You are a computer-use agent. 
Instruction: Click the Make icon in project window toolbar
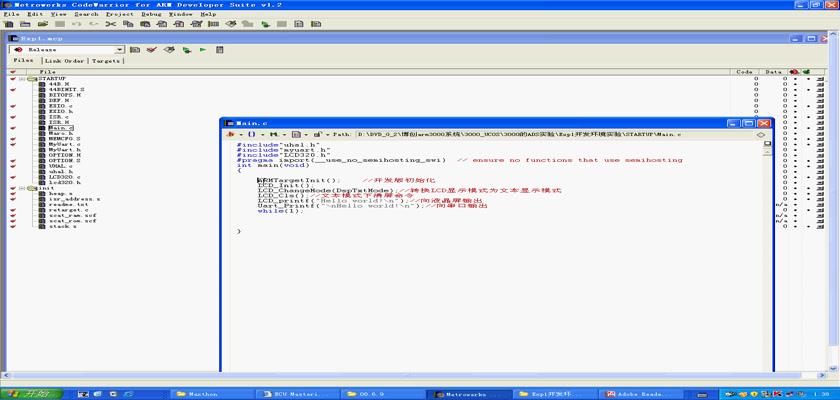(x=169, y=50)
